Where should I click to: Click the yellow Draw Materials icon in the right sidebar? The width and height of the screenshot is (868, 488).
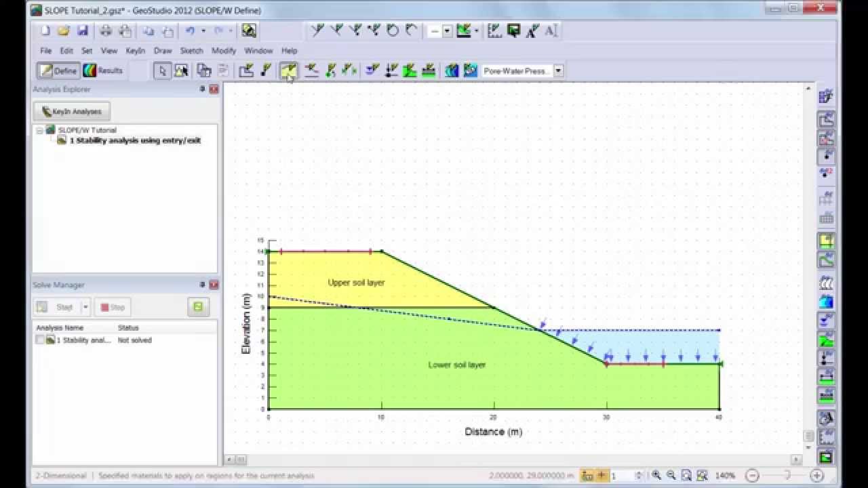[x=826, y=241]
